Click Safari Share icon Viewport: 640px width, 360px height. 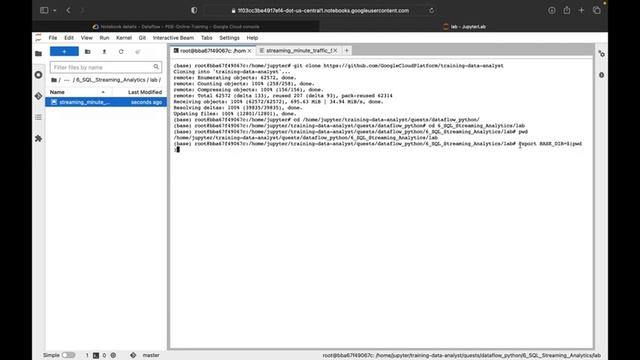[x=567, y=10]
